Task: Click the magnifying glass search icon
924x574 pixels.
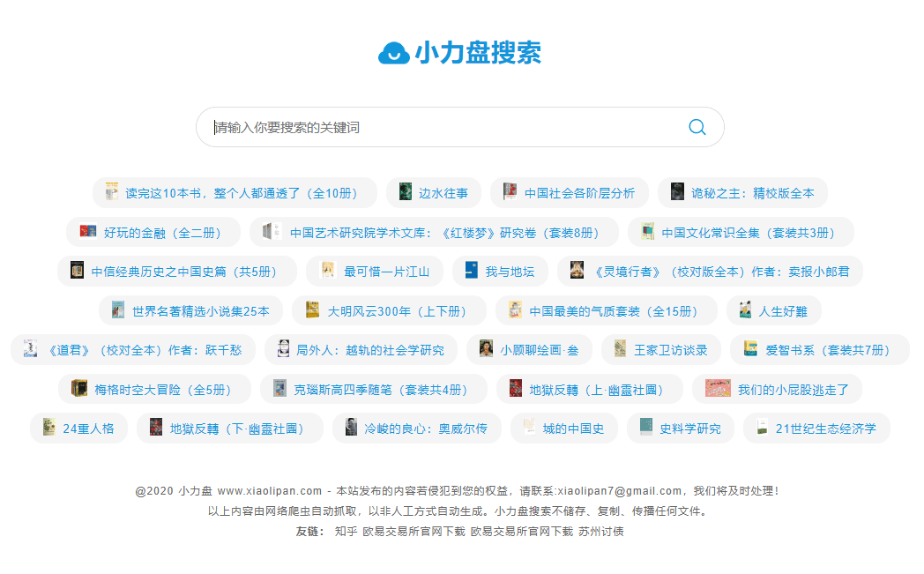Action: tap(697, 127)
